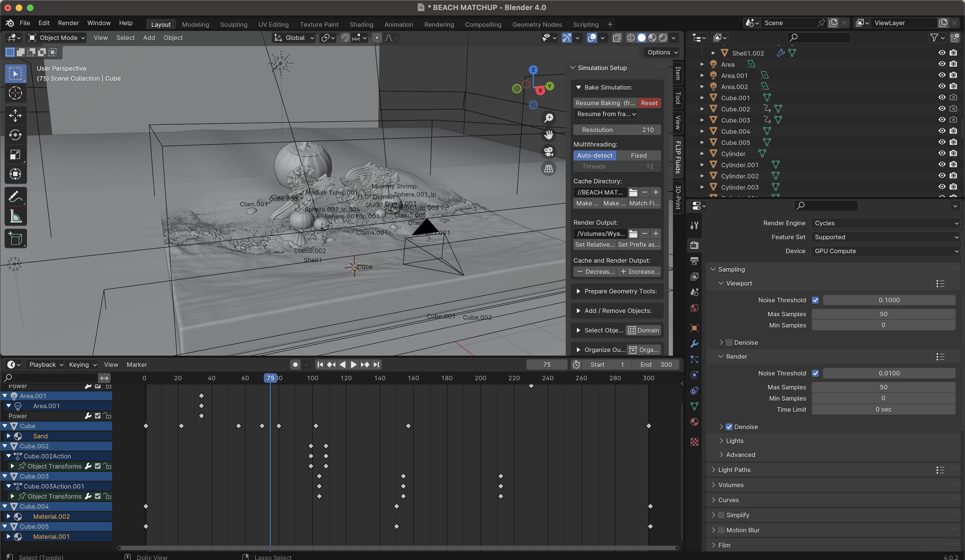Click the Add Cube tool icon

tap(15, 239)
